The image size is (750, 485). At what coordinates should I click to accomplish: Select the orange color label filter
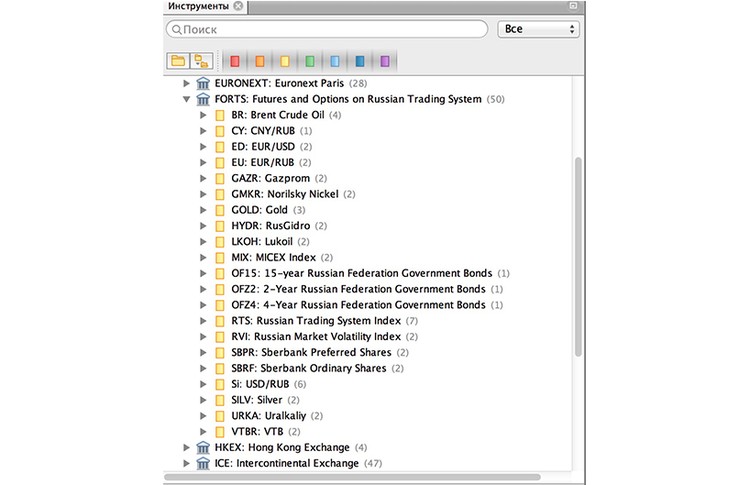pos(260,61)
